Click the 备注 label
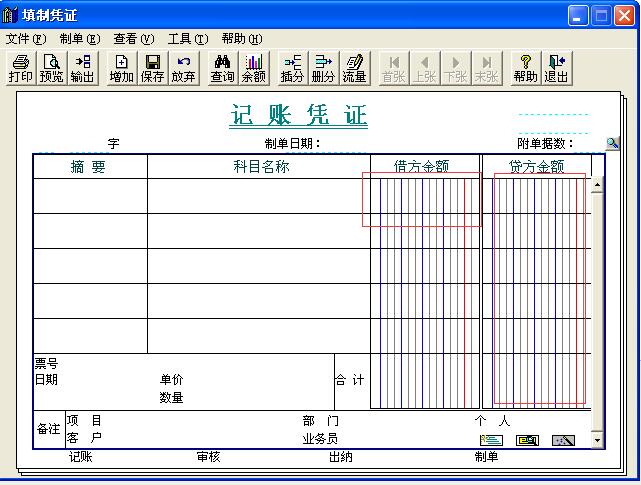 (x=49, y=429)
